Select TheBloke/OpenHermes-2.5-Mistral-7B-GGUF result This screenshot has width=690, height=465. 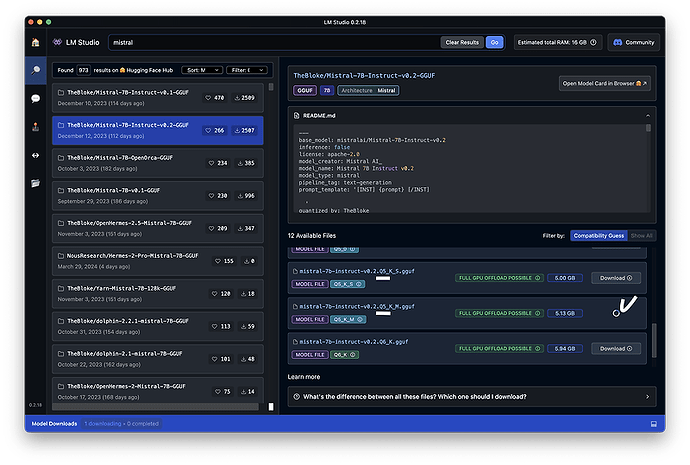158,228
